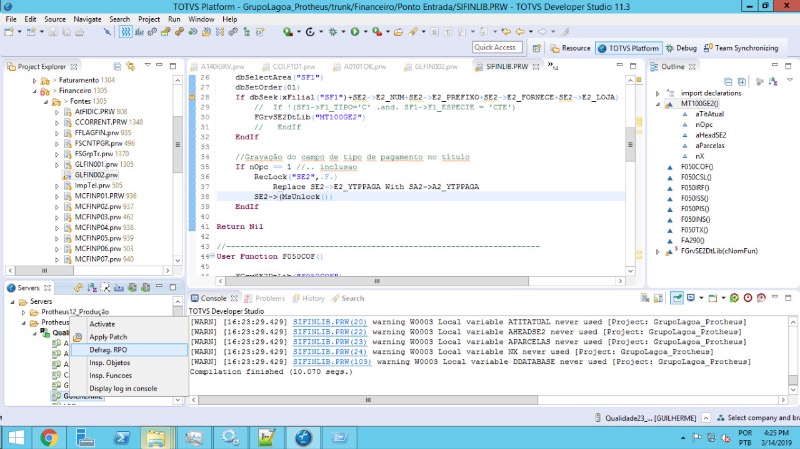This screenshot has height=449, width=800.
Task: Open the Display Selected Console dropdown arrow
Action: coord(701,298)
